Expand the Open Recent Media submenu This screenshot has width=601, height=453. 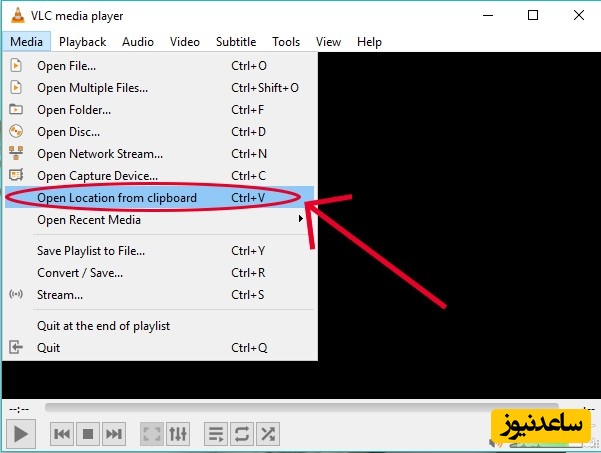click(x=89, y=220)
